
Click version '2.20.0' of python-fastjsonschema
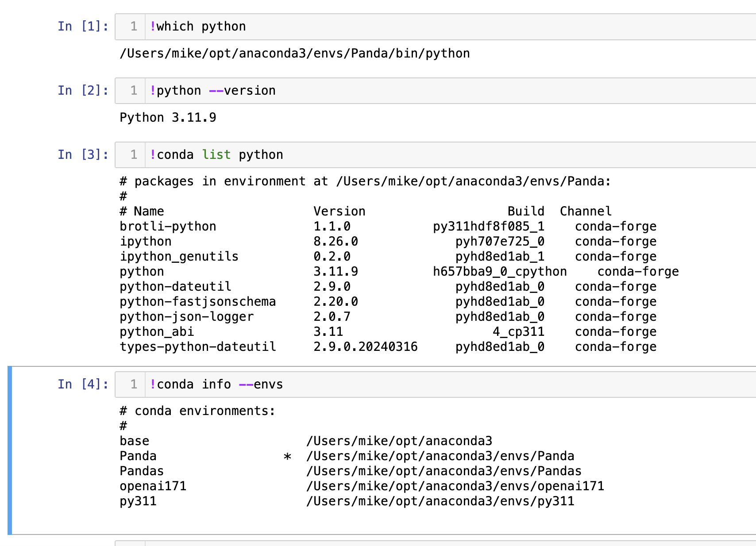coord(336,302)
